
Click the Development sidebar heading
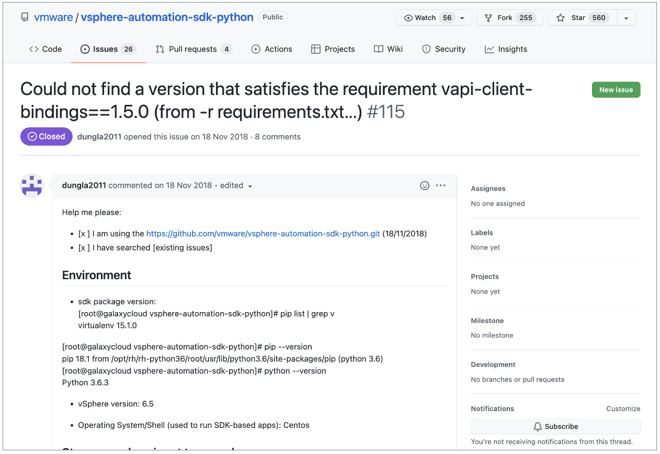tap(493, 364)
